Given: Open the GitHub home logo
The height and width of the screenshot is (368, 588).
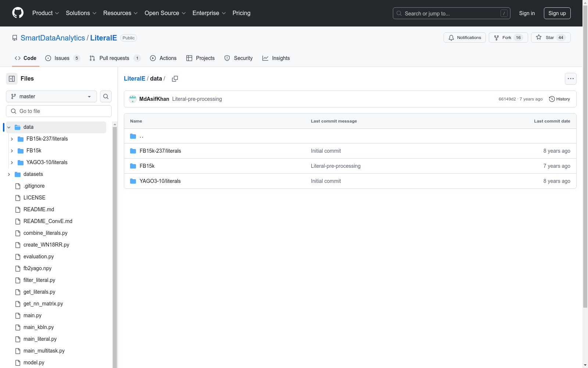Looking at the screenshot, I should click(x=18, y=13).
